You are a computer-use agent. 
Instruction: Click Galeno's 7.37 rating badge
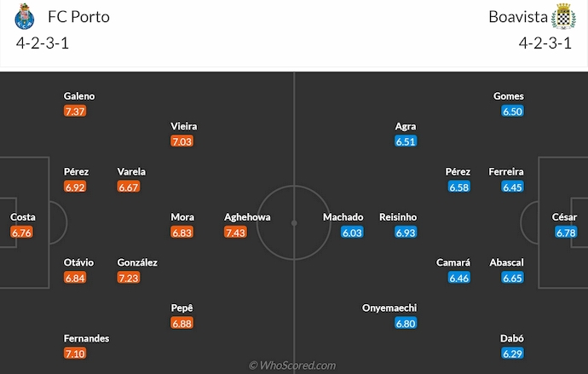pos(75,111)
